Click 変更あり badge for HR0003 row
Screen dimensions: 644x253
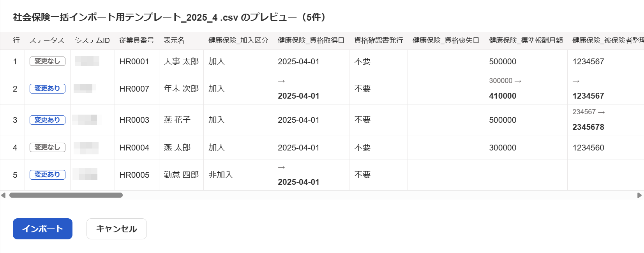click(x=47, y=120)
